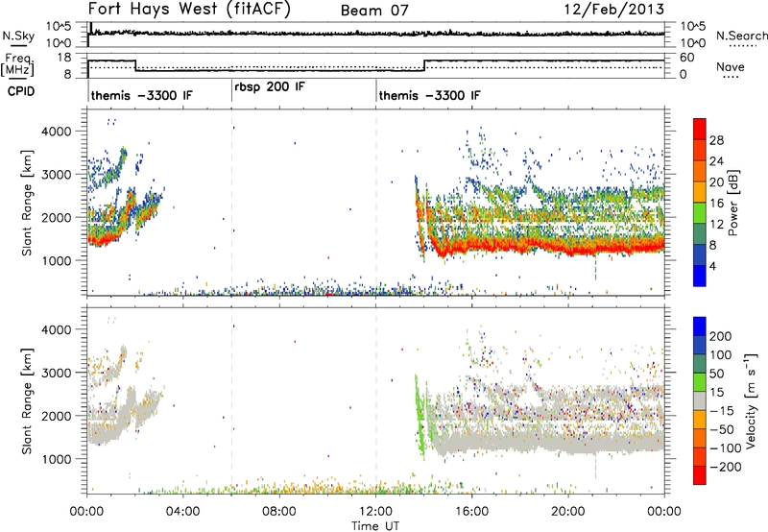768x532 pixels.
Task: Click the "4000" tick in the power panel
Action: pyautogui.click(x=56, y=132)
